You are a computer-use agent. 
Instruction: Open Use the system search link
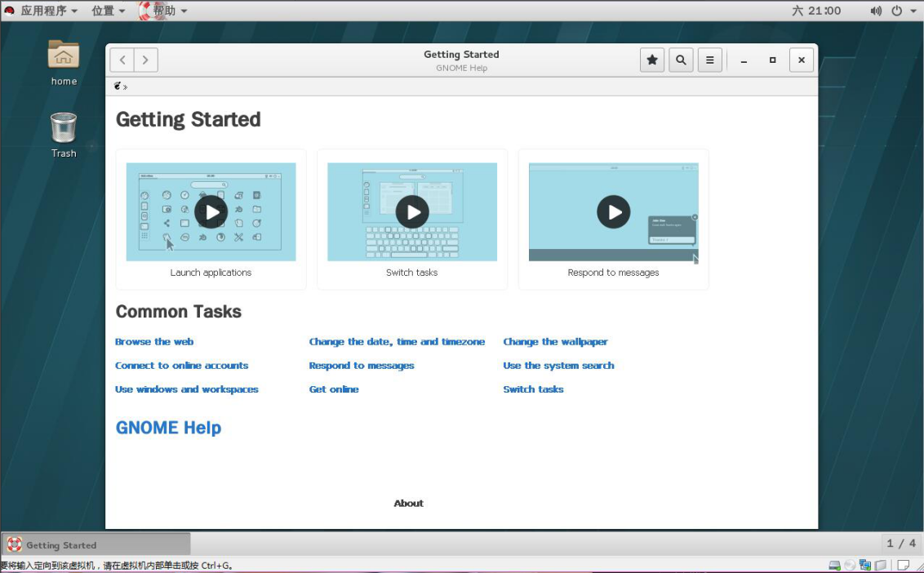click(x=558, y=366)
